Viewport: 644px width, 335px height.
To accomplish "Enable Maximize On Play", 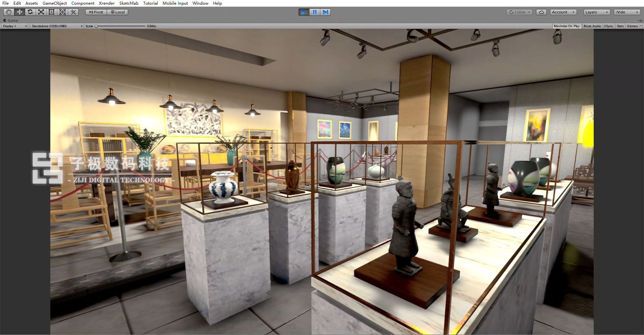I will [567, 26].
